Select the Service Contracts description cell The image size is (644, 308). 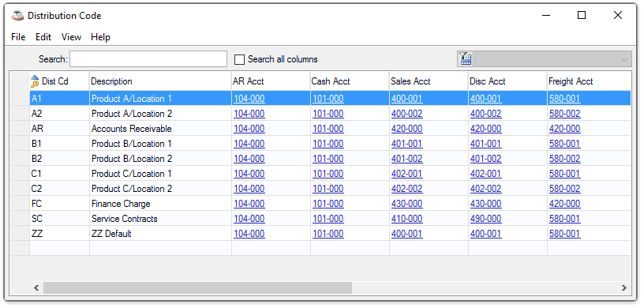coord(160,219)
